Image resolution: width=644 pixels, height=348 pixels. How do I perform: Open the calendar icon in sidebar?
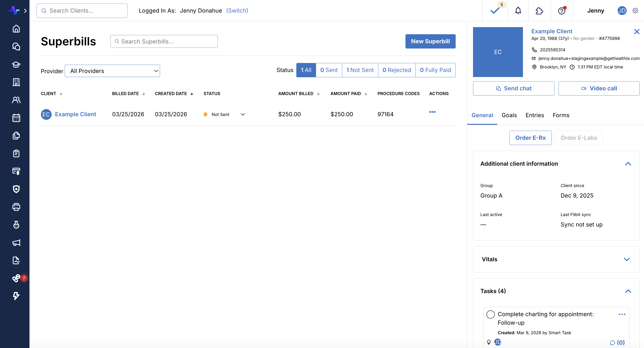[x=16, y=118]
